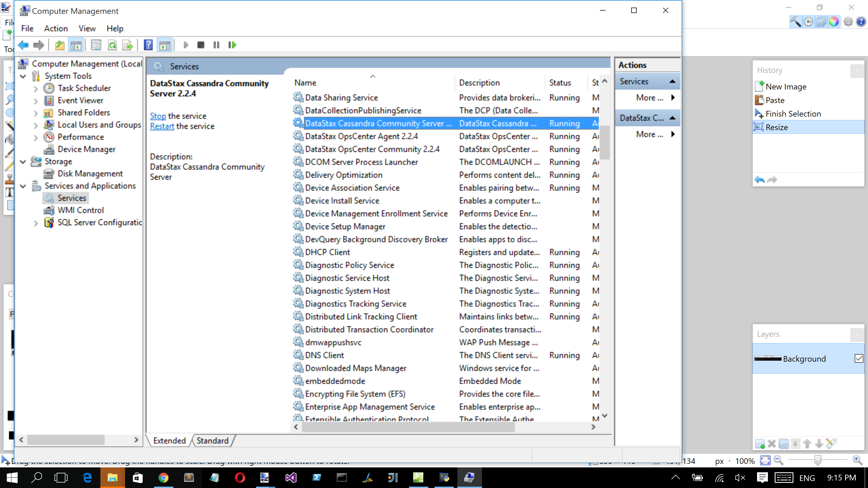
Task: Select Finish Selection in History panel
Action: (x=808, y=114)
